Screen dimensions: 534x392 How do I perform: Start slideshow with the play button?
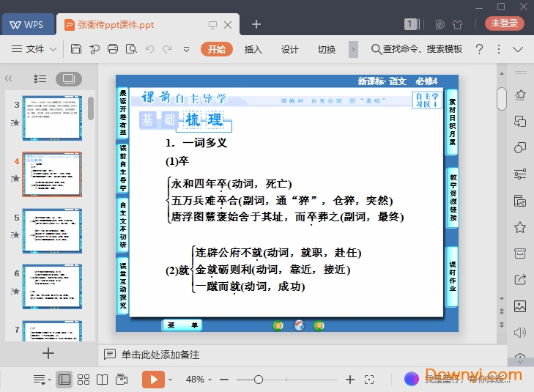point(153,380)
